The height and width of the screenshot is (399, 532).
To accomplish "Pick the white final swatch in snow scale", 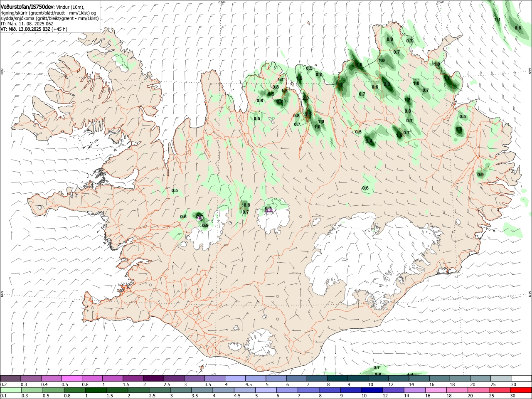I will pos(521,379).
